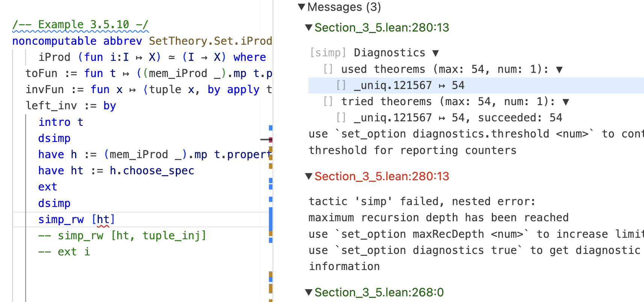Collapse the Diagnostics trace with its arrow

click(435, 53)
